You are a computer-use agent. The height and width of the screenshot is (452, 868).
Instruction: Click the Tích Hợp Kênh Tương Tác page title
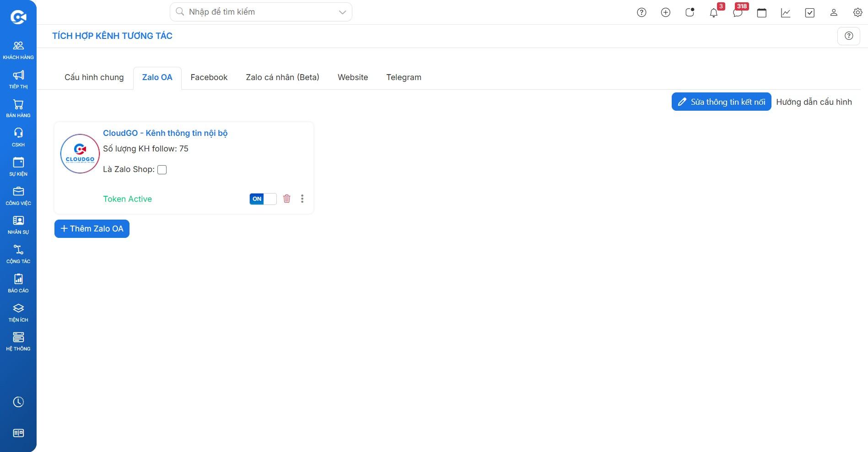112,36
